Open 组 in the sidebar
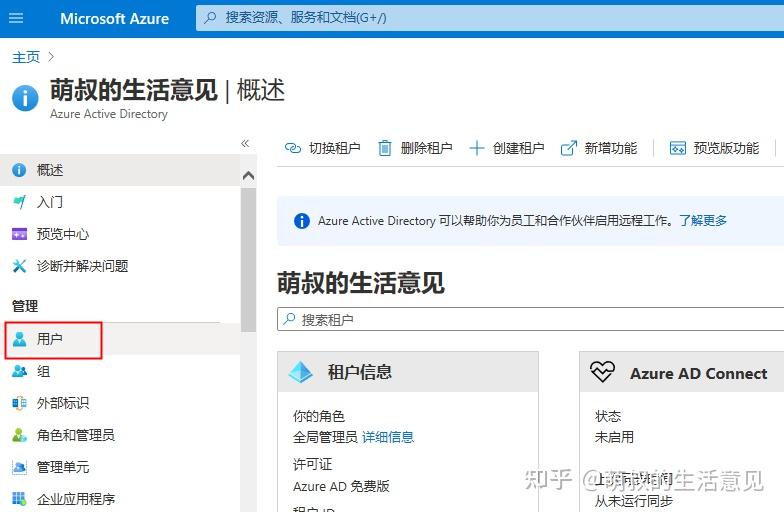The image size is (784, 512). pos(120,371)
